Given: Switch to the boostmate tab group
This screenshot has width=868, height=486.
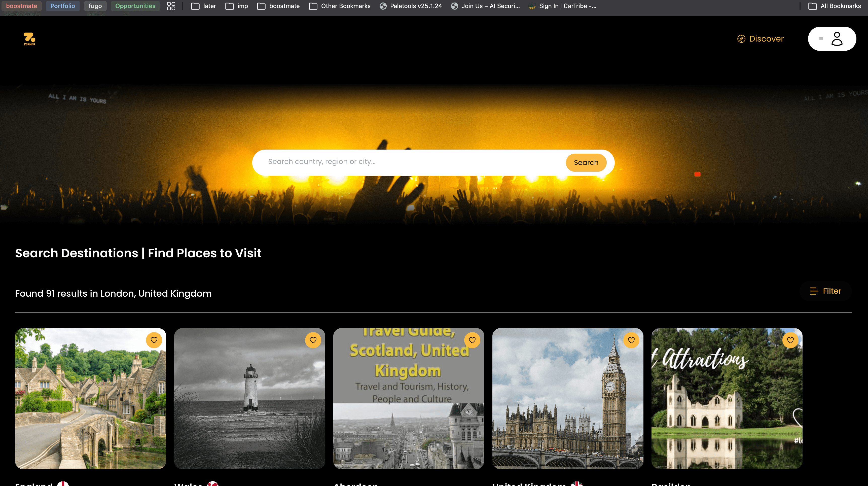Looking at the screenshot, I should coord(22,6).
